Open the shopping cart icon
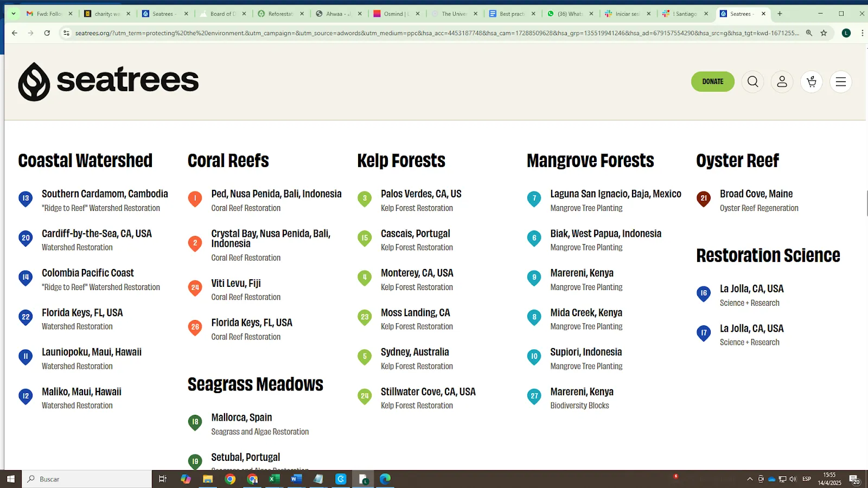Viewport: 868px width, 488px height. [812, 82]
